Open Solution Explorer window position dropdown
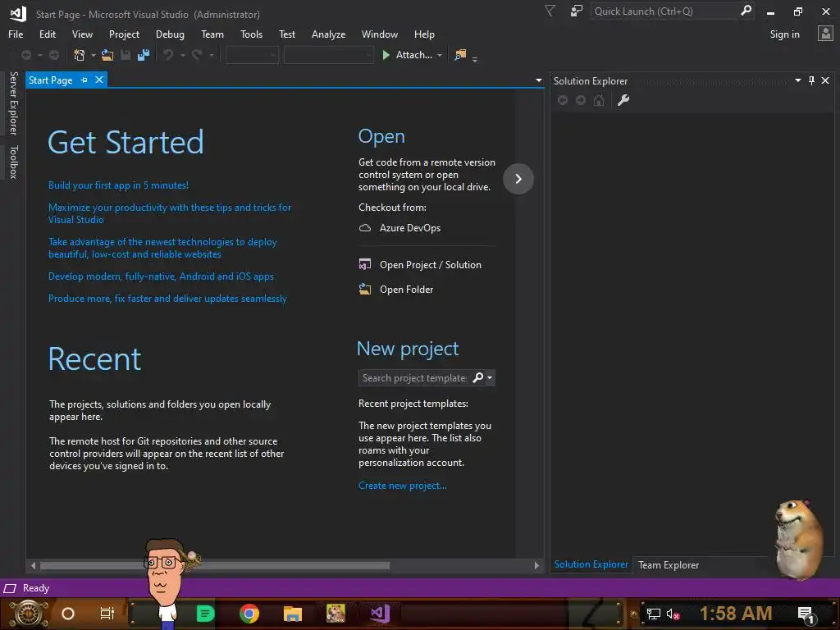Image resolution: width=840 pixels, height=630 pixels. click(797, 80)
